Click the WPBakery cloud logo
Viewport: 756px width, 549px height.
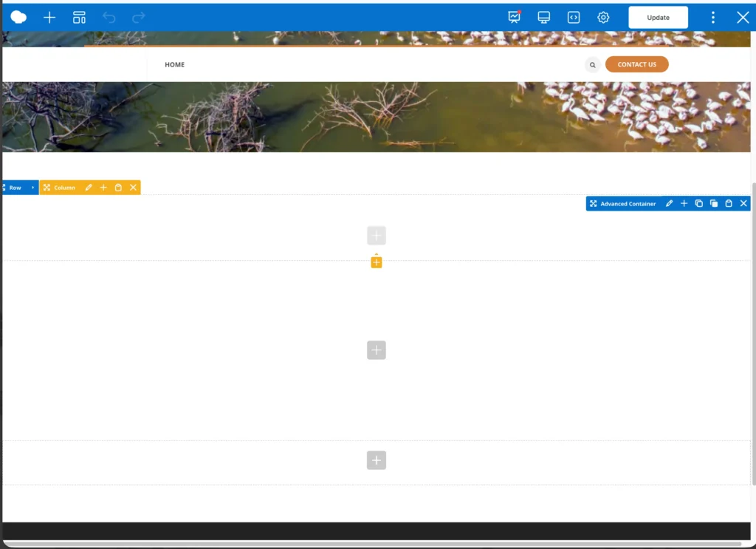point(18,18)
